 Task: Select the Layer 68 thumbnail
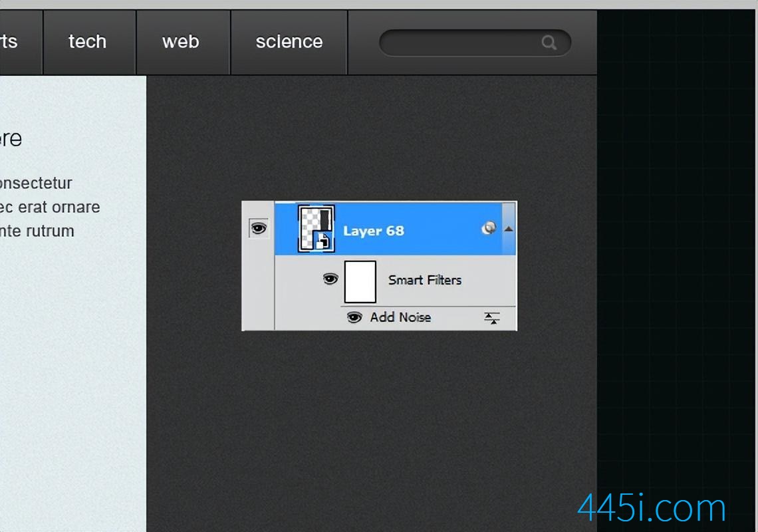(316, 228)
